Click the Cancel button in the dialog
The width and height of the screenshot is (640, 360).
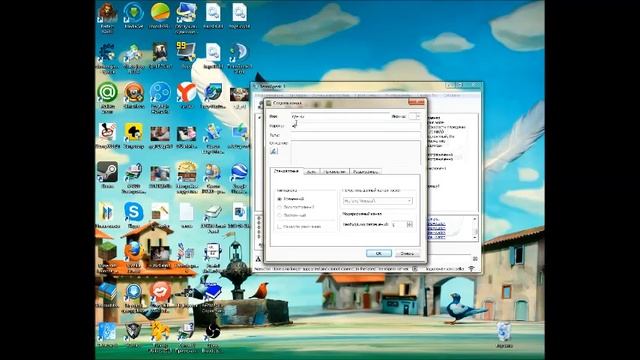pos(407,253)
